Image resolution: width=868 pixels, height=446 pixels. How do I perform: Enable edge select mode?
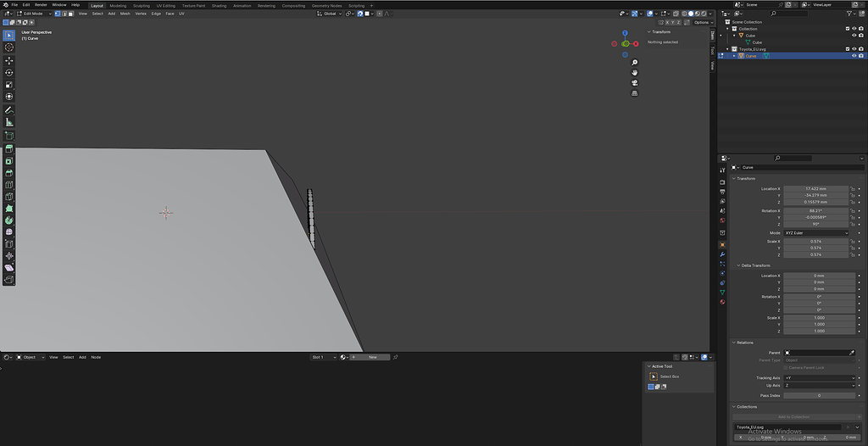coord(64,14)
